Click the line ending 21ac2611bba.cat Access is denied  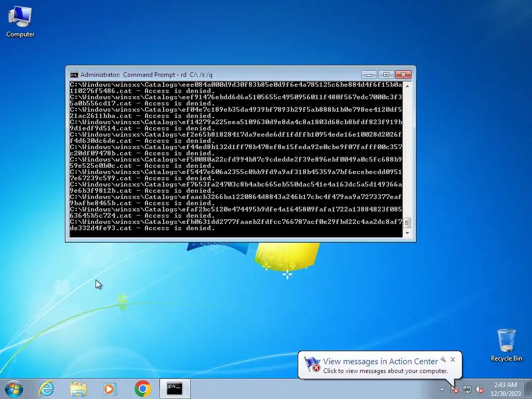pos(142,116)
